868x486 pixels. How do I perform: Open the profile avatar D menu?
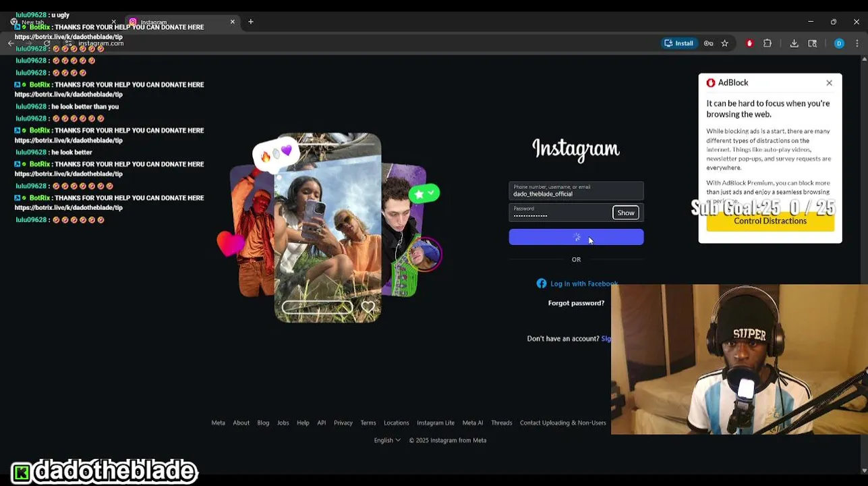[x=839, y=43]
